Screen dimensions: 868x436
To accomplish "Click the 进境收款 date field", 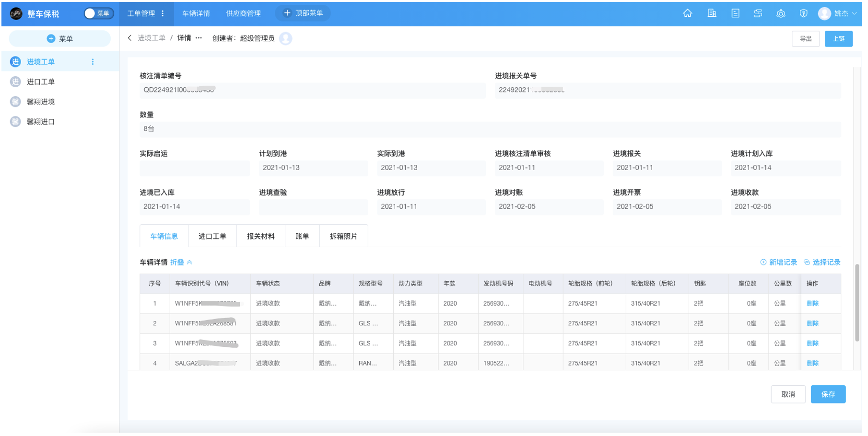I will coord(786,207).
